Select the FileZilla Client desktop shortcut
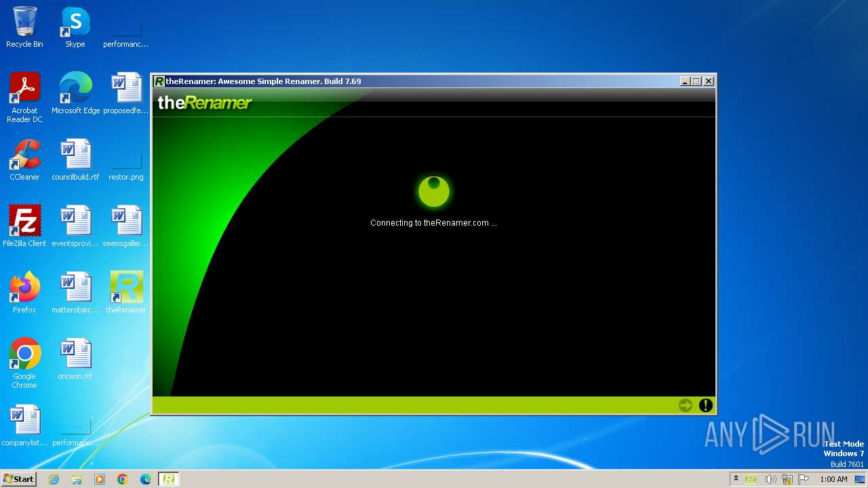868x488 pixels. pos(24,226)
